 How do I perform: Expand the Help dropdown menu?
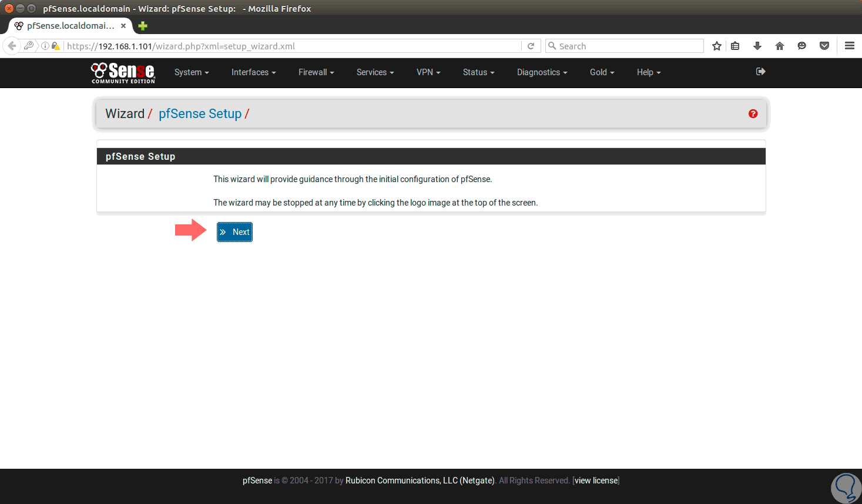point(649,72)
